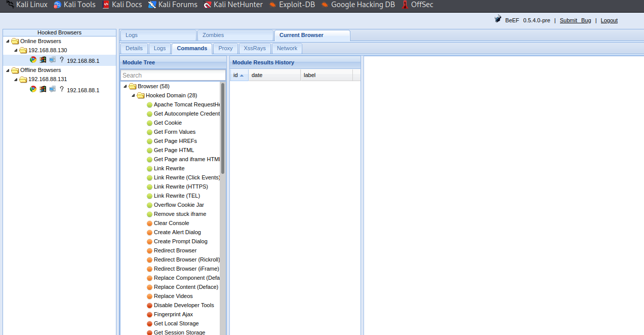Click the red icon beside Get Local Storage
Screen dimensions: 644x335
pyautogui.click(x=149, y=324)
